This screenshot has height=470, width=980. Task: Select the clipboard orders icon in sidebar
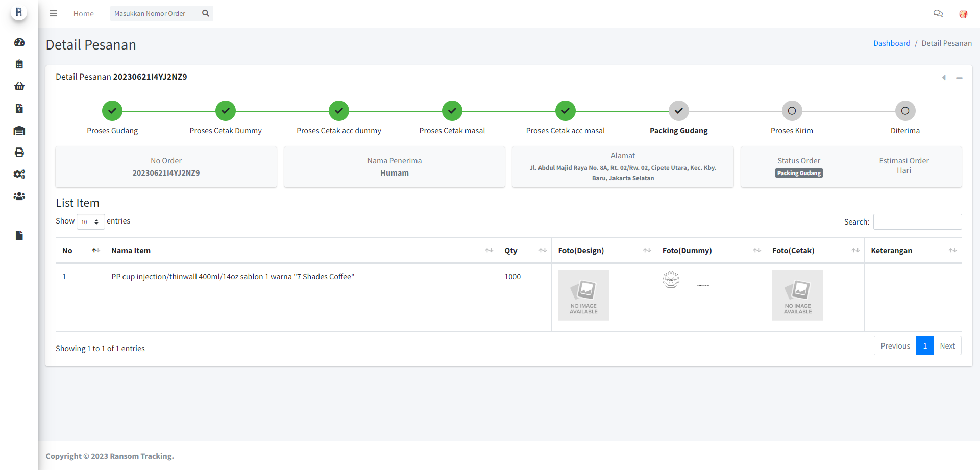(19, 64)
